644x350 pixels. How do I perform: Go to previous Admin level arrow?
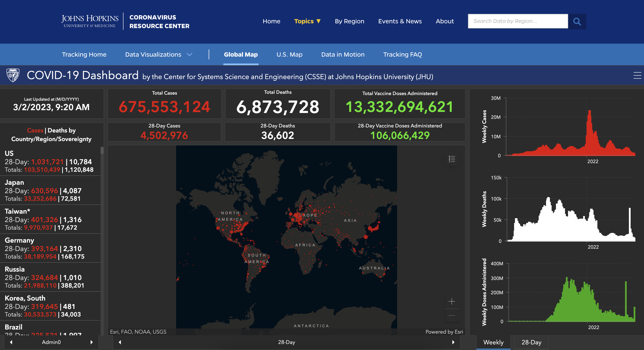point(11,342)
